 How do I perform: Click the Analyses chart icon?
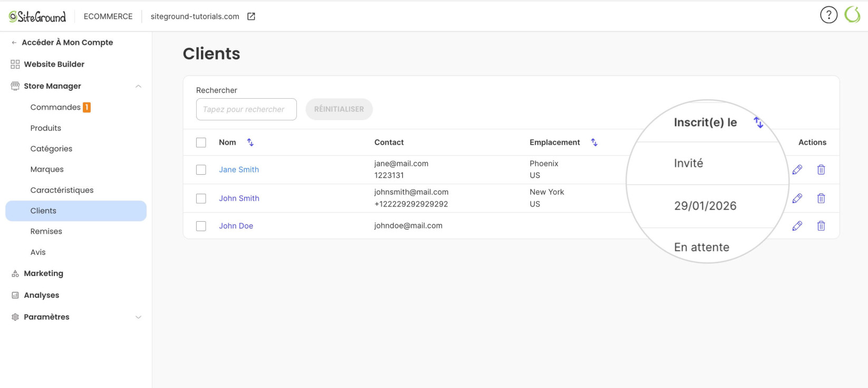[x=15, y=295]
